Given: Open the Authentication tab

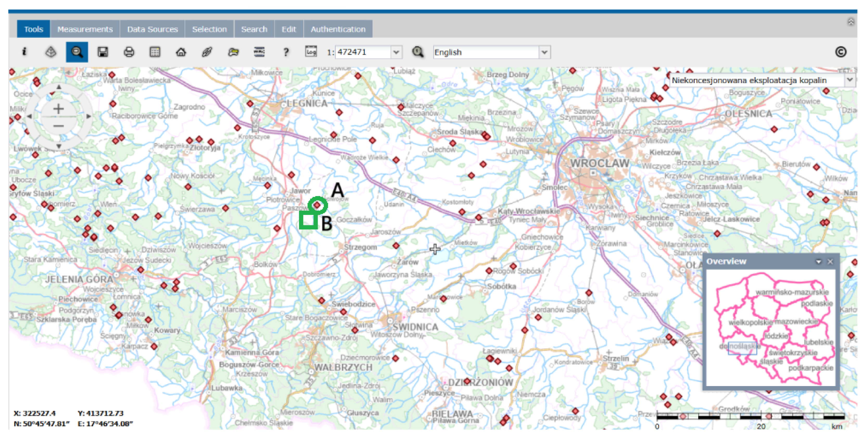Looking at the screenshot, I should (x=338, y=29).
